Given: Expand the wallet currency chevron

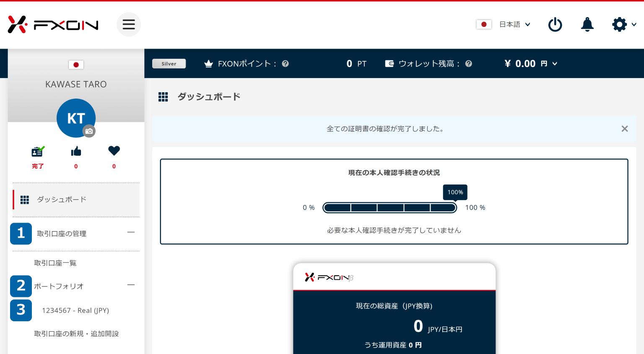Looking at the screenshot, I should (555, 64).
